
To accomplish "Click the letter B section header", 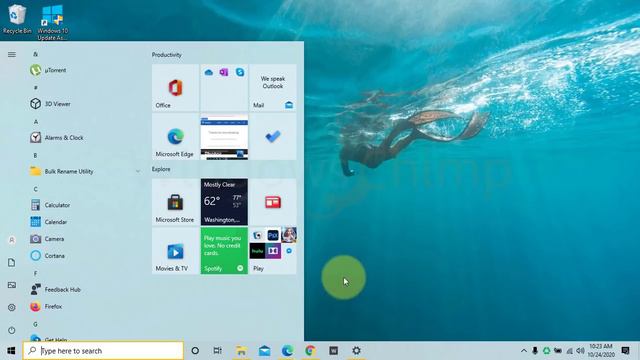I will [x=36, y=156].
